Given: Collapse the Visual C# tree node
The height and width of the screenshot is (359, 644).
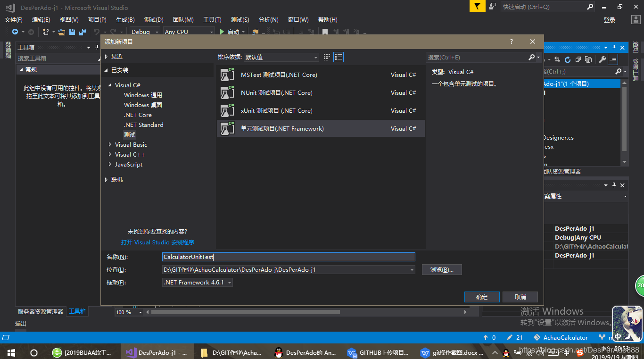Looking at the screenshot, I should [x=110, y=85].
